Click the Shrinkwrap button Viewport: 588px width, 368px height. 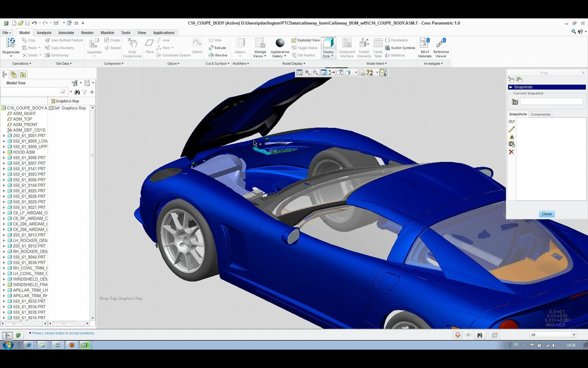(x=56, y=55)
